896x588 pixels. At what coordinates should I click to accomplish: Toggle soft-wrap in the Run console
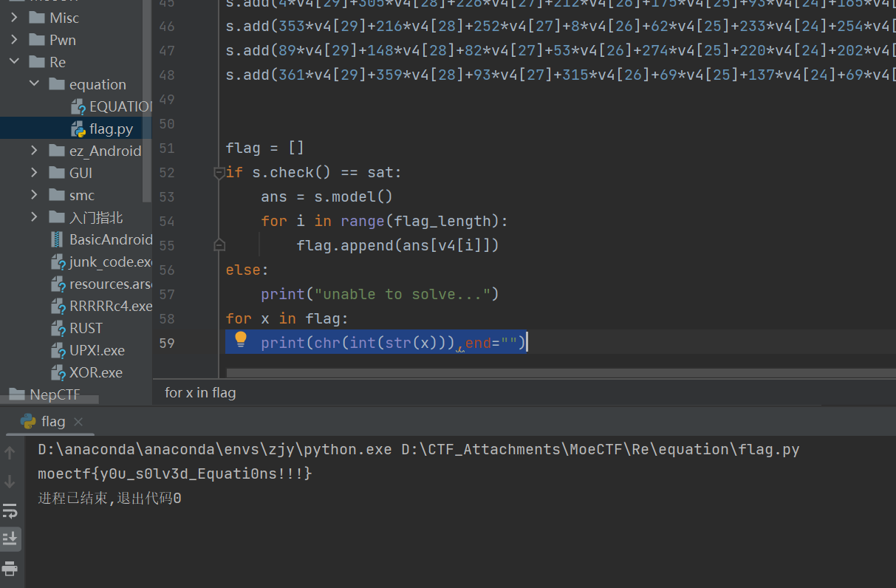[10, 510]
